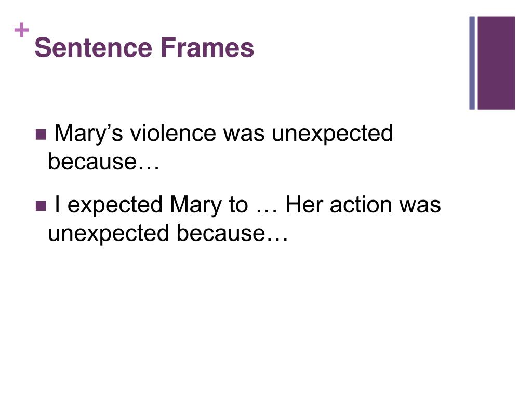This screenshot has height=399, width=532.
Task: Click the final "because…" on the last line
Action: [x=232, y=233]
